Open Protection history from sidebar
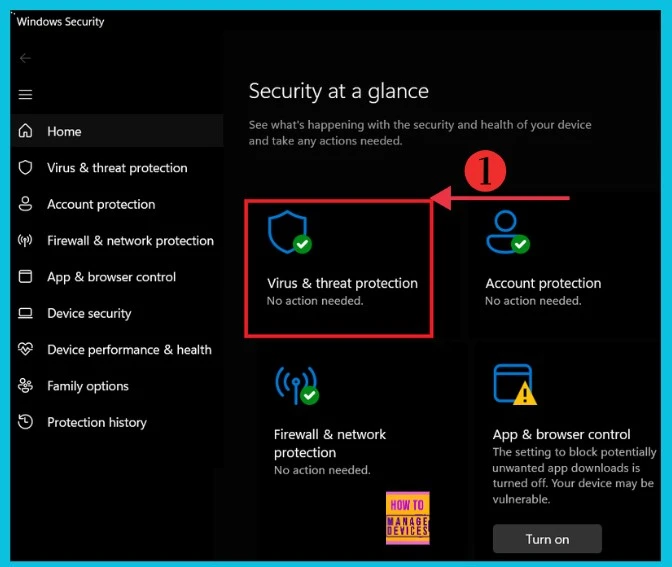Image resolution: width=672 pixels, height=567 pixels. (x=117, y=423)
